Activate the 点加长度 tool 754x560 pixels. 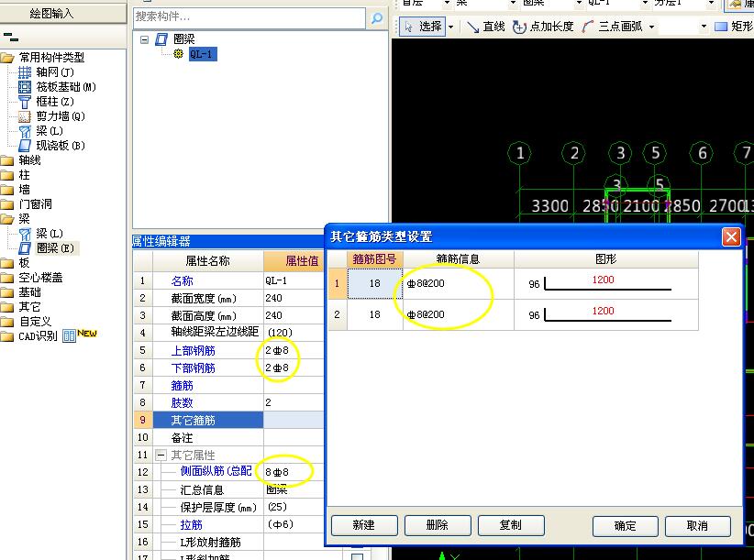[543, 27]
